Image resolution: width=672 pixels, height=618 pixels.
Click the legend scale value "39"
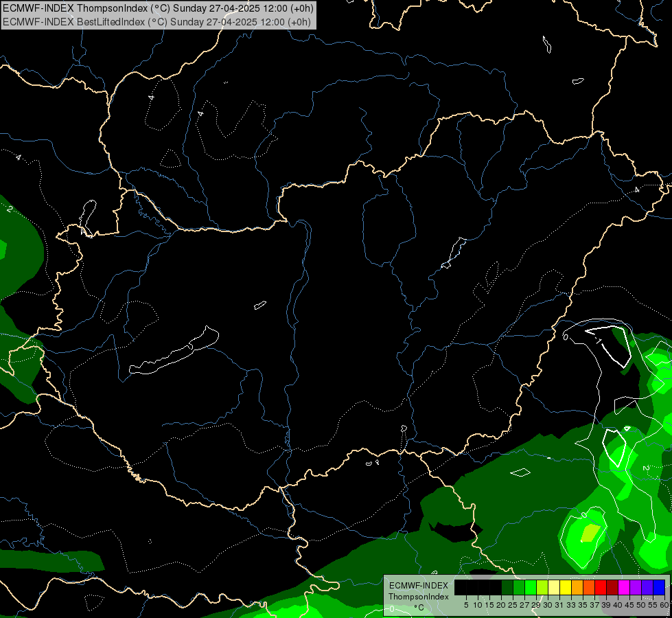point(606,605)
